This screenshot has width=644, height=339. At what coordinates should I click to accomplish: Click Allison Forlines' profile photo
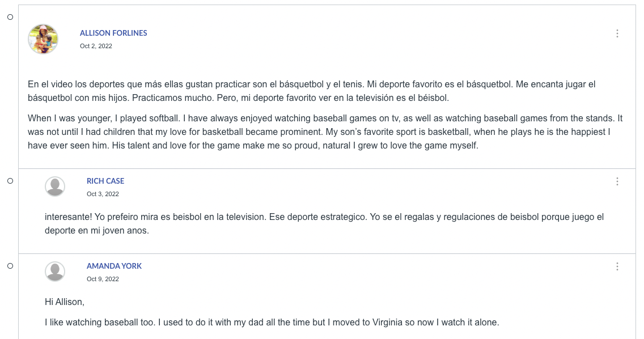coord(43,39)
